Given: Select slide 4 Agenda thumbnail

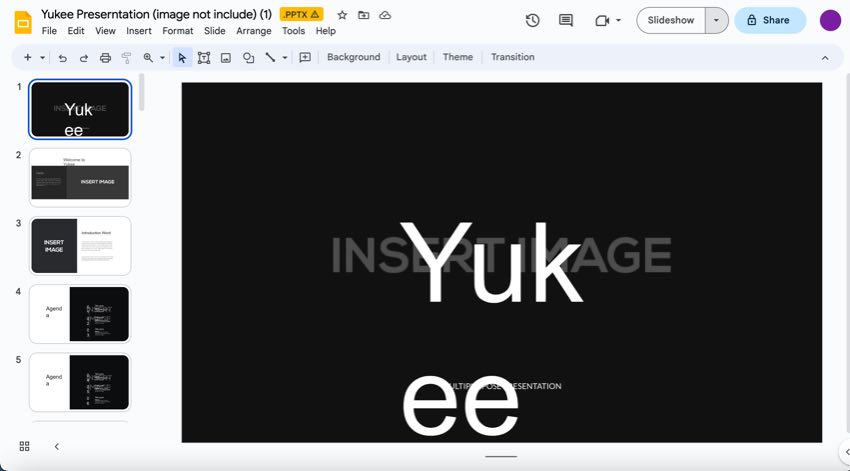Looking at the screenshot, I should tap(80, 314).
